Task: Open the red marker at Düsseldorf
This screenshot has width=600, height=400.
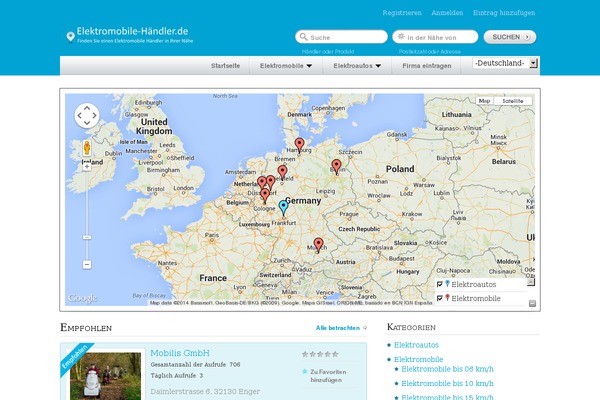Action: click(x=265, y=196)
